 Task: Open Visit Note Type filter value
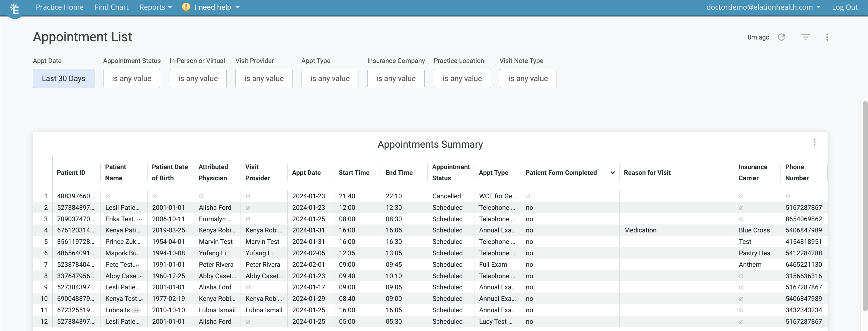click(528, 78)
